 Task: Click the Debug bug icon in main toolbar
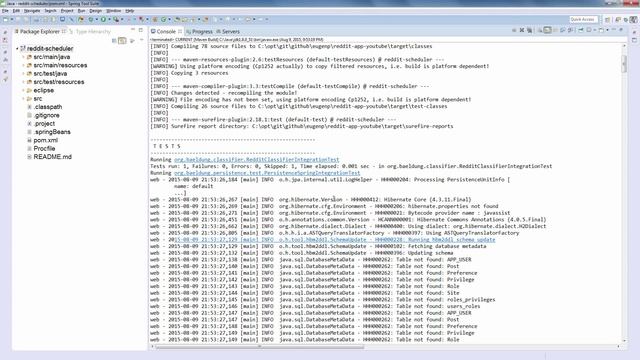(x=91, y=19)
